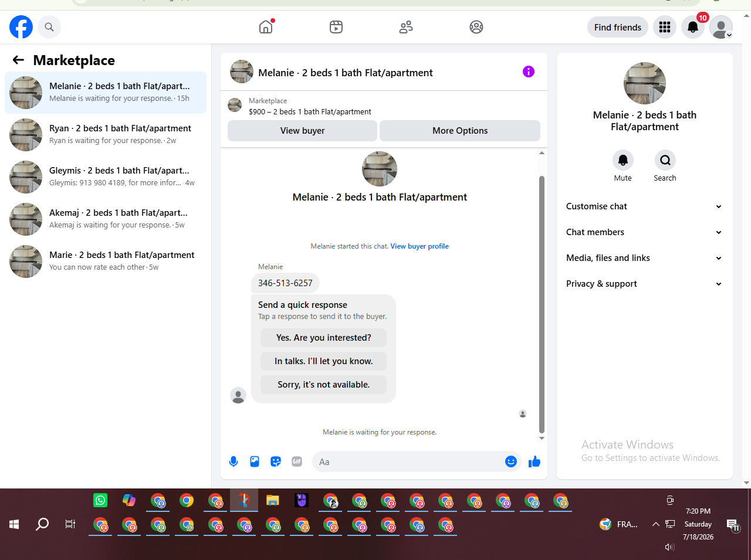Go back using the Marketplace arrow
This screenshot has height=560, width=751.
click(x=18, y=60)
